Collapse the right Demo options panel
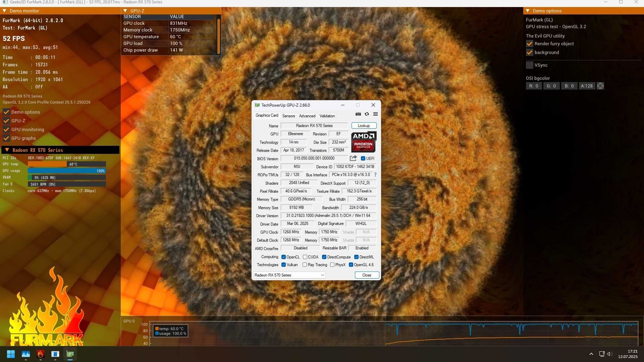The width and height of the screenshot is (644, 362). [528, 11]
